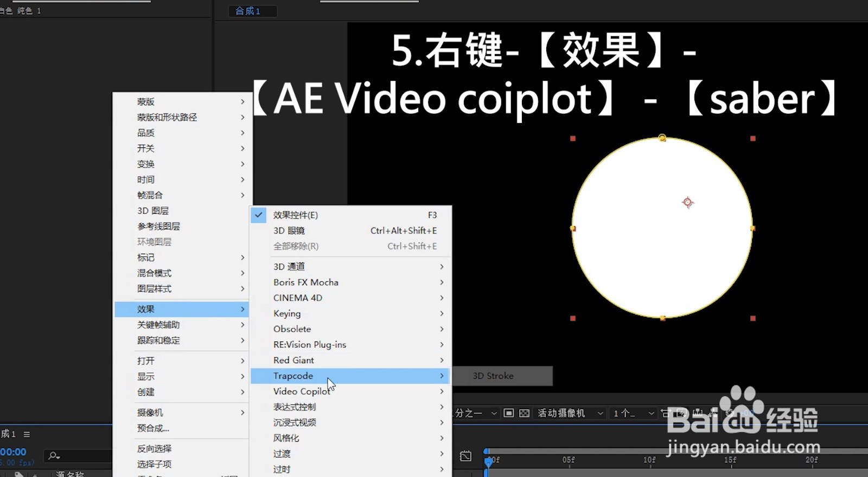Select the left mask vertex on circle
The image size is (868, 477).
pyautogui.click(x=573, y=228)
